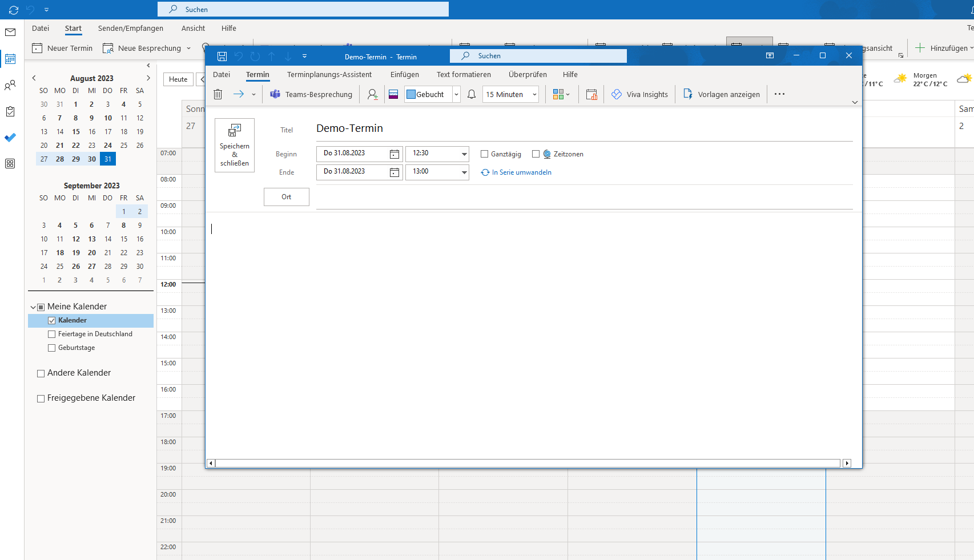The width and height of the screenshot is (974, 560).
Task: Toggle the Zeitzonen checkbox
Action: click(x=536, y=154)
